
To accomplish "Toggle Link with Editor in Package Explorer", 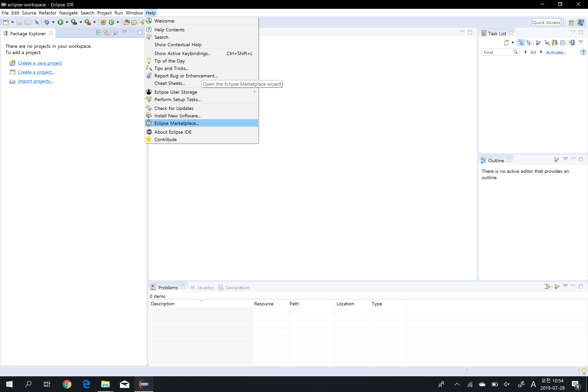I will click(x=106, y=33).
